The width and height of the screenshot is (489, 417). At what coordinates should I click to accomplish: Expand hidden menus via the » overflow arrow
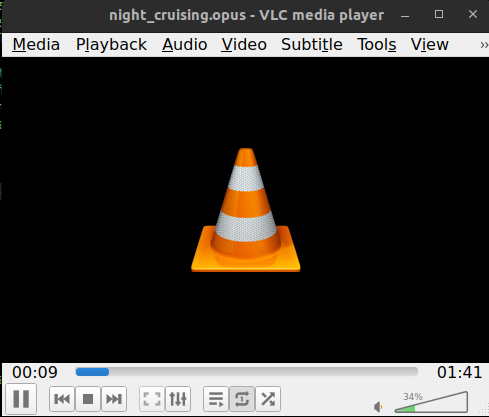pos(484,45)
